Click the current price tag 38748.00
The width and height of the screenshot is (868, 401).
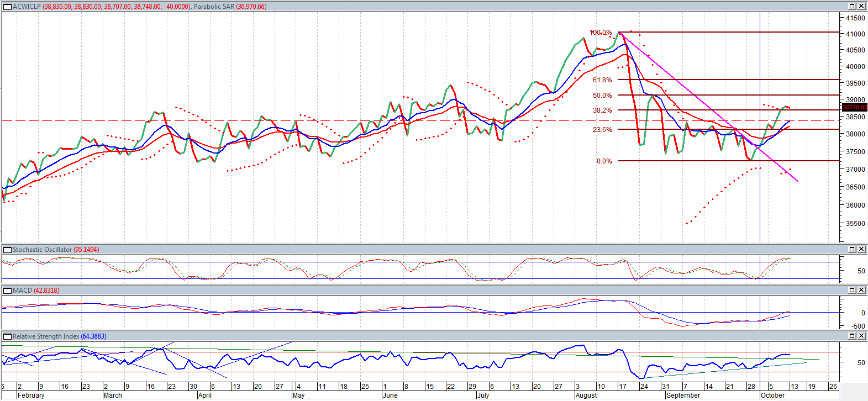point(854,107)
